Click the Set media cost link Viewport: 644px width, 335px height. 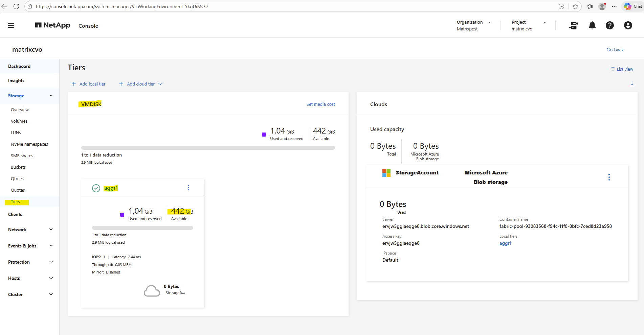(x=320, y=104)
